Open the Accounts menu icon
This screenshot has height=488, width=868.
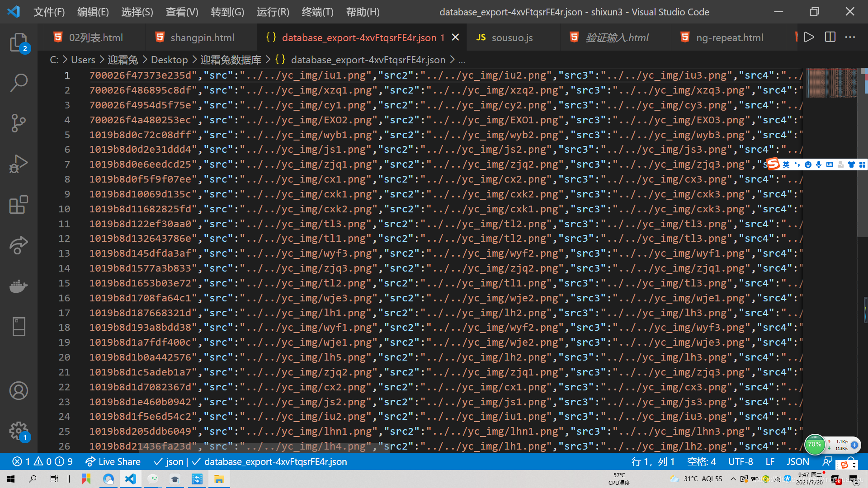pyautogui.click(x=19, y=391)
